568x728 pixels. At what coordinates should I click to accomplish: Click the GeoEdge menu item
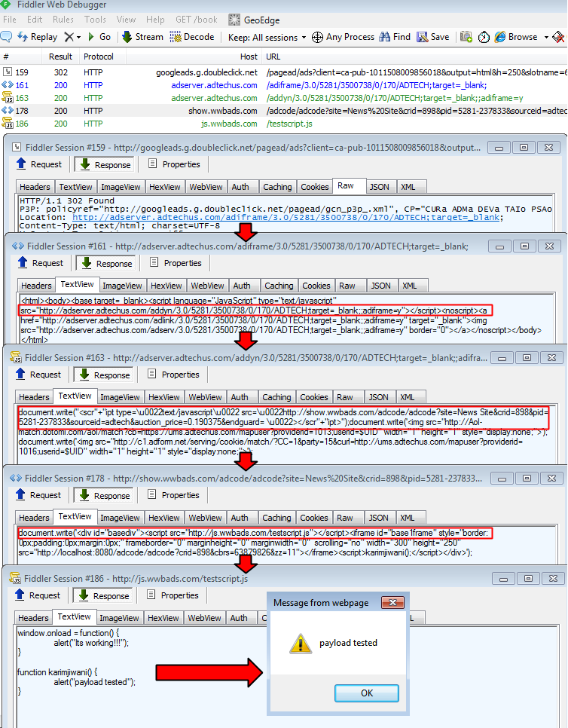coord(254,20)
